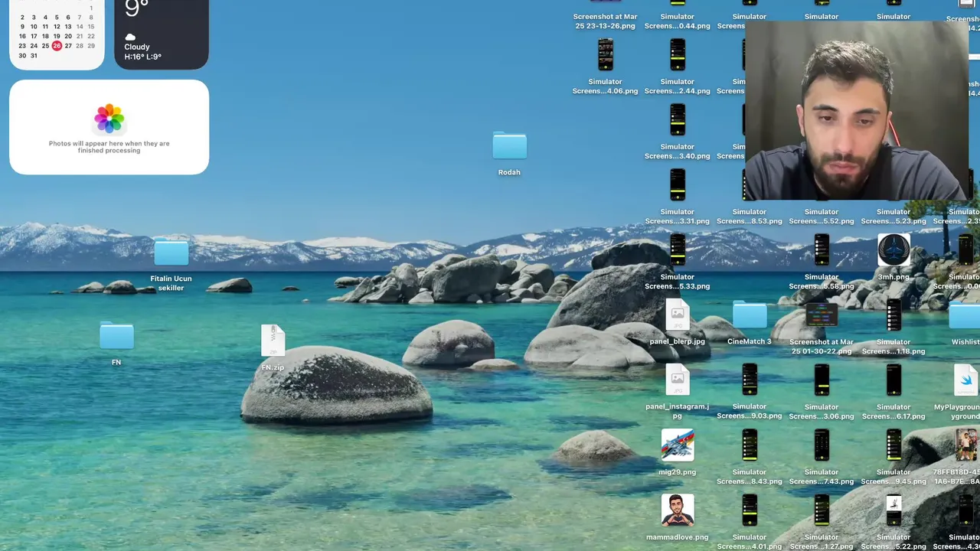Select Simulator Screenshot ending 5.22.png
The height and width of the screenshot is (551, 980).
tap(893, 510)
